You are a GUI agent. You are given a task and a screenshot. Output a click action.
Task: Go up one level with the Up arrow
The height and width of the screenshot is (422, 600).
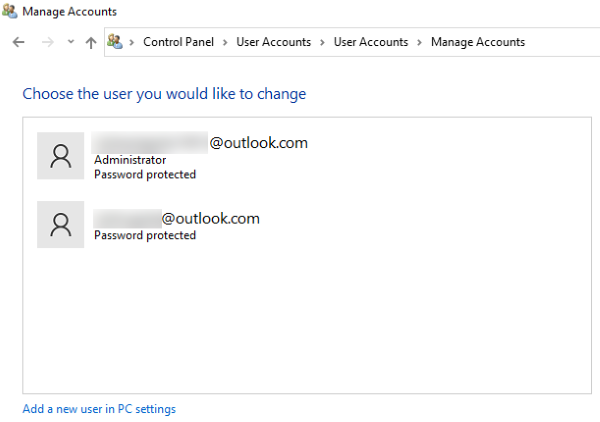coord(91,42)
